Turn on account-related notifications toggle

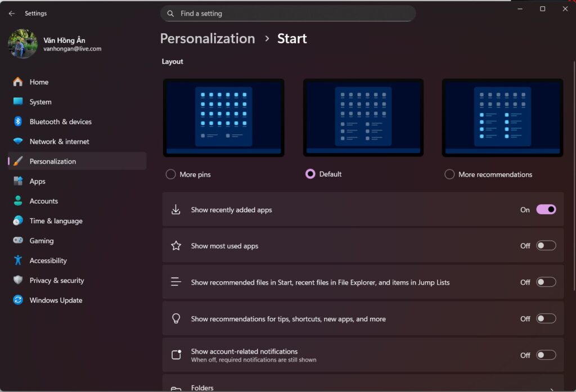click(x=546, y=355)
